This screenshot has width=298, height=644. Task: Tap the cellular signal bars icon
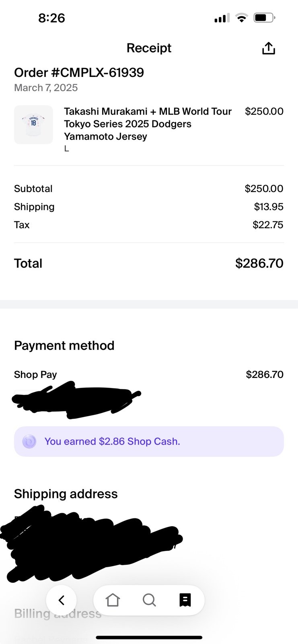[222, 18]
